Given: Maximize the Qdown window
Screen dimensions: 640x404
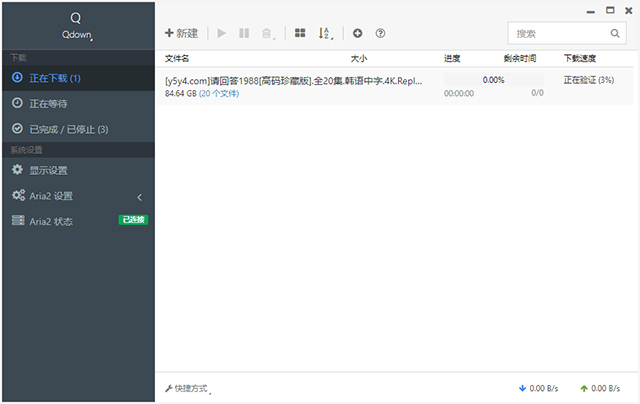Looking at the screenshot, I should click(610, 10).
